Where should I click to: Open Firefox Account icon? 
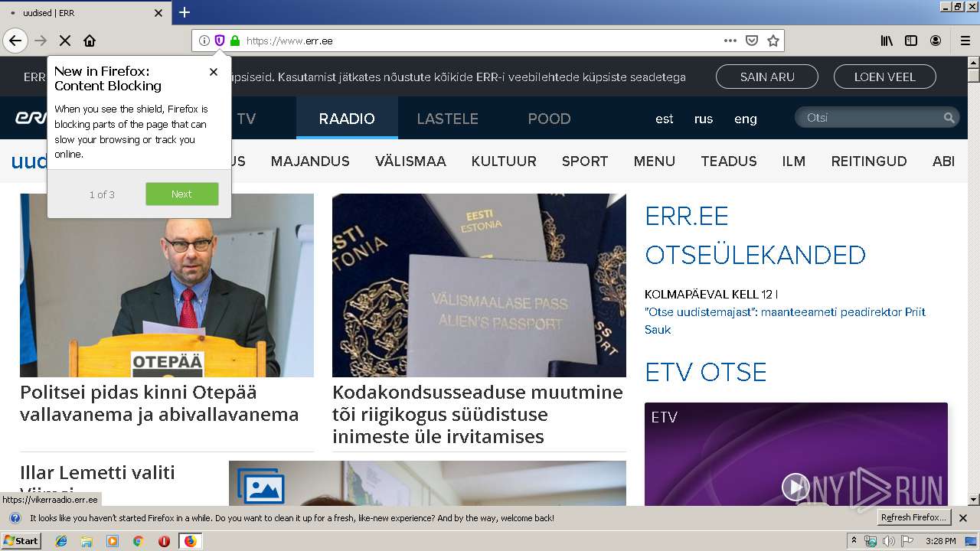(936, 41)
